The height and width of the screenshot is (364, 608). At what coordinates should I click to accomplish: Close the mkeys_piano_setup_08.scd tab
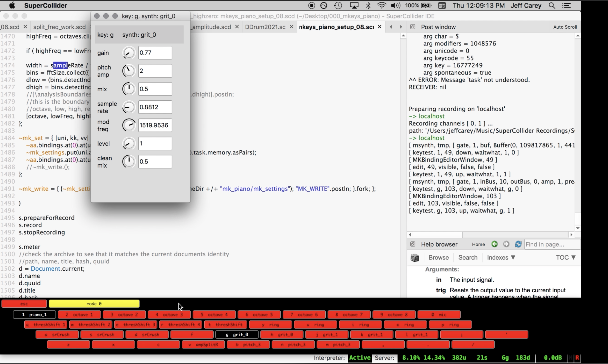coord(379,27)
